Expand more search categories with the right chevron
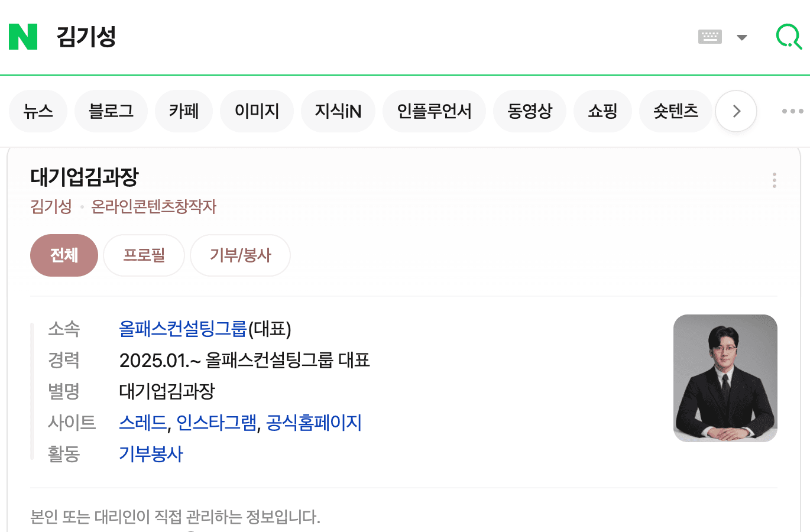This screenshot has width=810, height=532. [736, 111]
